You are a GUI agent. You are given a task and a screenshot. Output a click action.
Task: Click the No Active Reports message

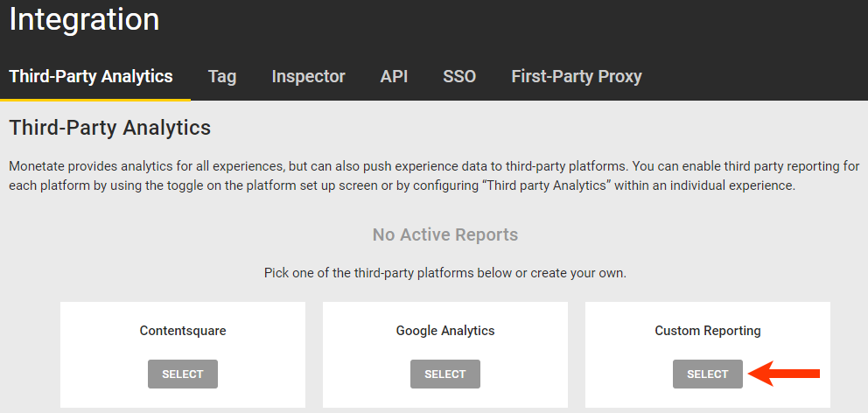tap(445, 234)
